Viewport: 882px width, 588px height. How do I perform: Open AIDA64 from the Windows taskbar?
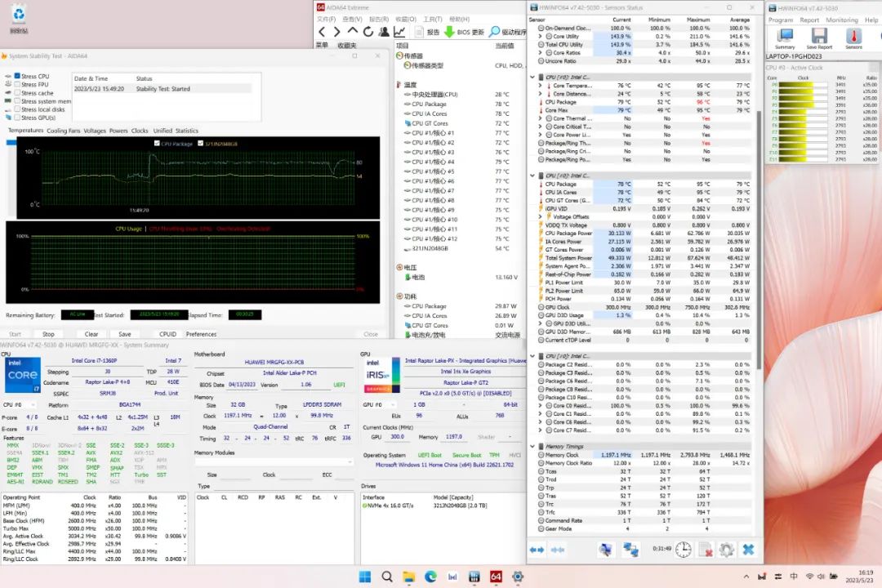(495, 577)
